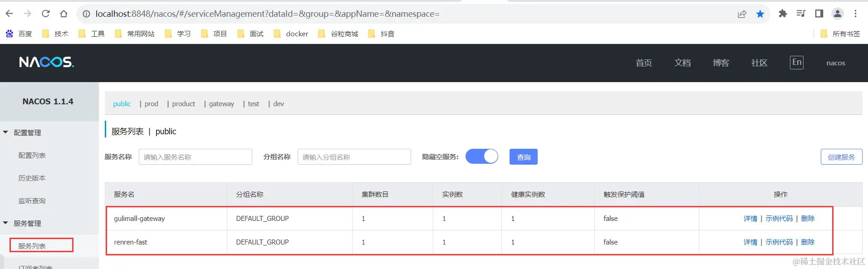Click the NACOS logo

pyautogui.click(x=46, y=62)
